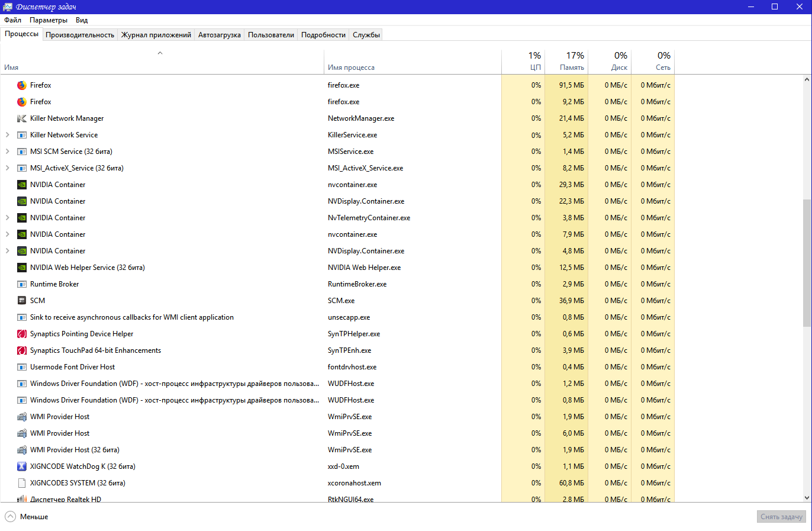
Task: Click the Меньше details link
Action: [34, 517]
